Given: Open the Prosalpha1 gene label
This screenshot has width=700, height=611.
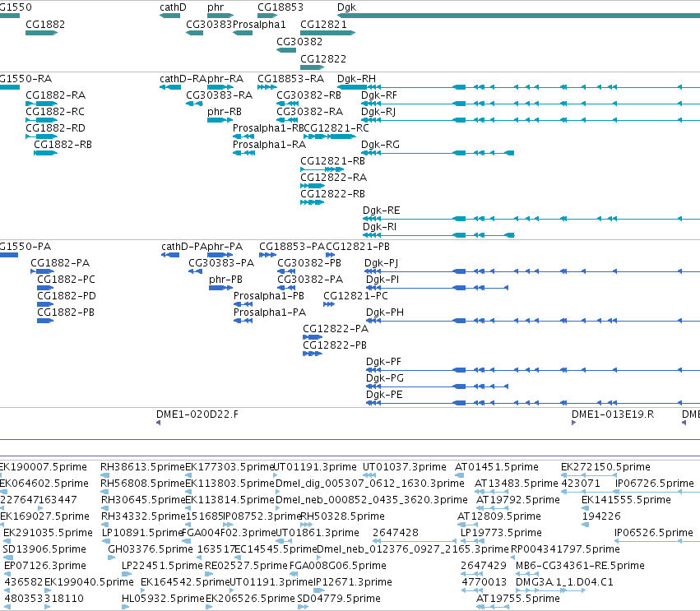Looking at the screenshot, I should tap(259, 24).
